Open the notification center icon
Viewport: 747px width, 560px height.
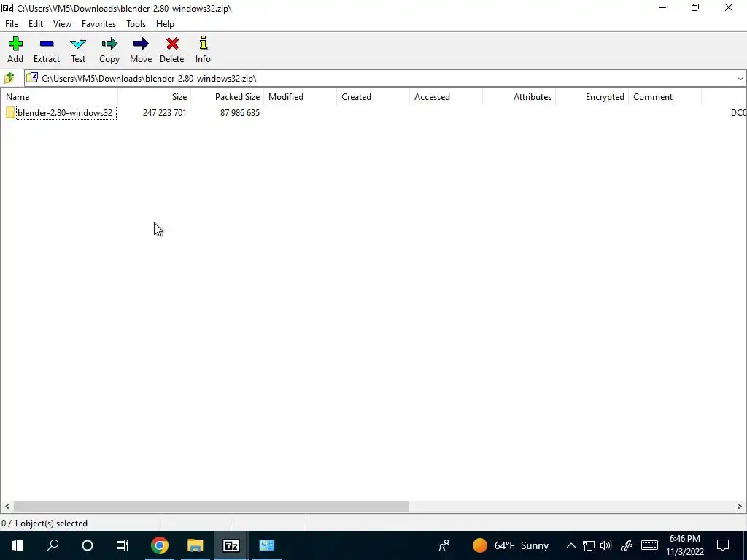[723, 545]
